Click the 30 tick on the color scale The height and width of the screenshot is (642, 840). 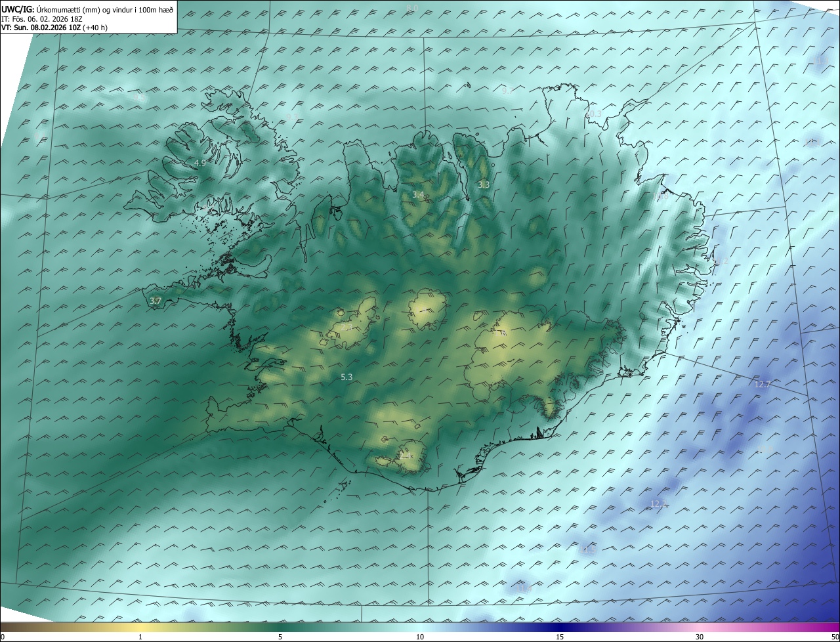click(700, 637)
